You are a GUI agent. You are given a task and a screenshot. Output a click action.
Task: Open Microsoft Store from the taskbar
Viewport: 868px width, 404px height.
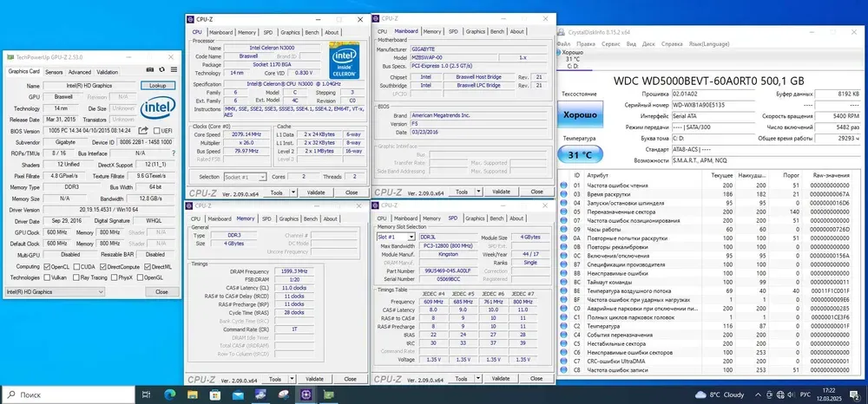point(214,394)
